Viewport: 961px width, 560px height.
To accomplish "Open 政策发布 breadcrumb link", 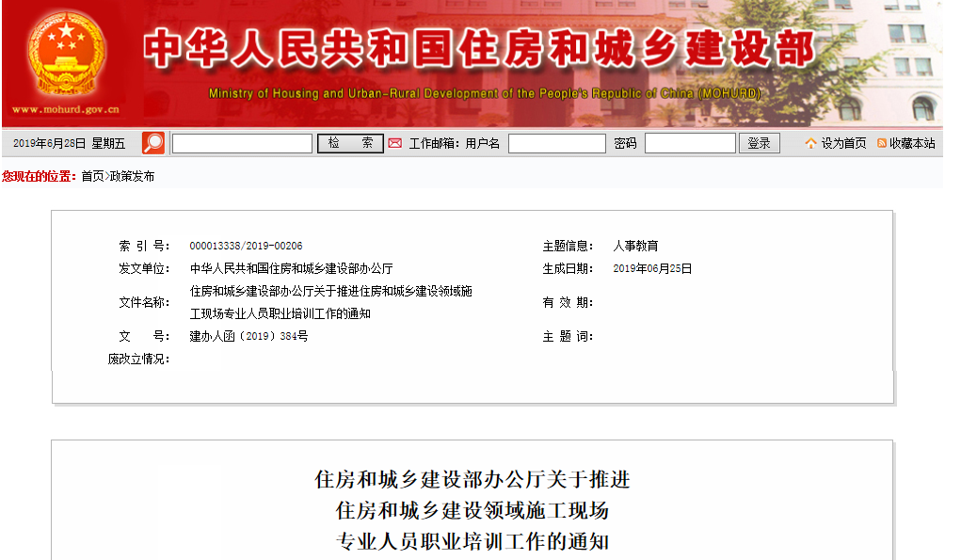I will point(132,176).
